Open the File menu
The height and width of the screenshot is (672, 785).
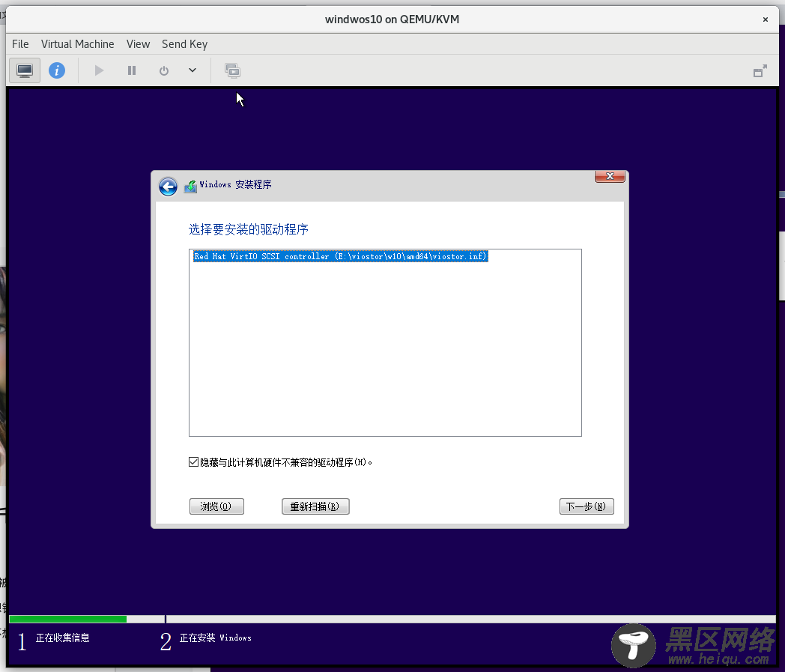[x=20, y=44]
